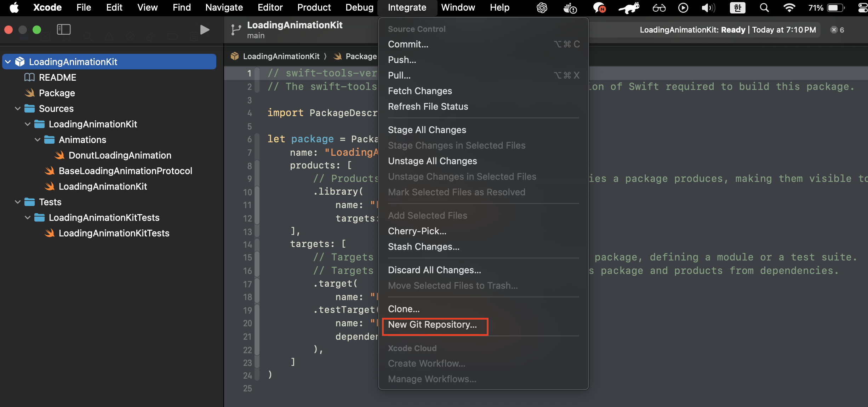Click the volume status icon
The image size is (868, 407).
pyautogui.click(x=708, y=8)
